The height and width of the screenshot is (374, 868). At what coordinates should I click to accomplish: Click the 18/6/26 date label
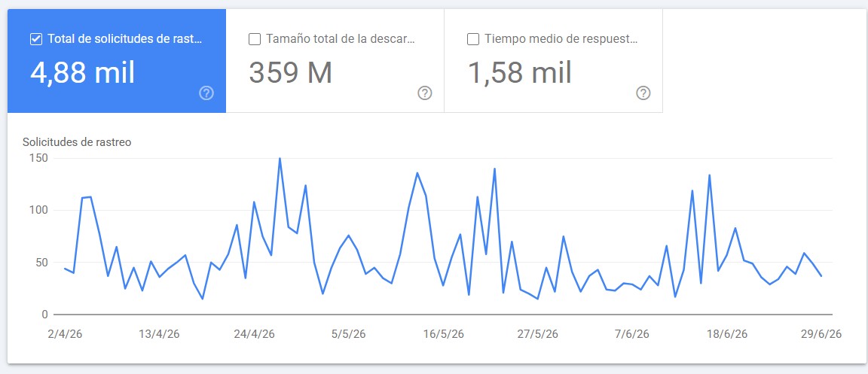coord(727,334)
